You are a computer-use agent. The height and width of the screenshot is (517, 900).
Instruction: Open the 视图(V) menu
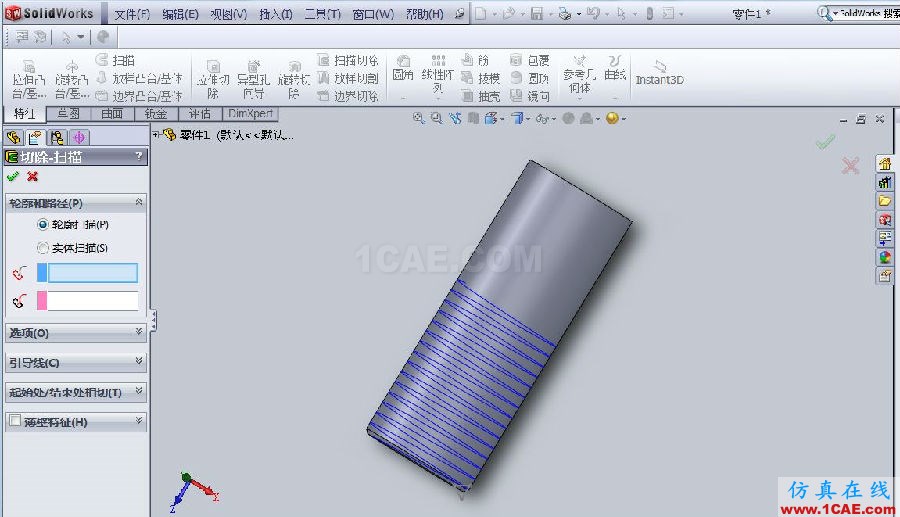tap(228, 14)
